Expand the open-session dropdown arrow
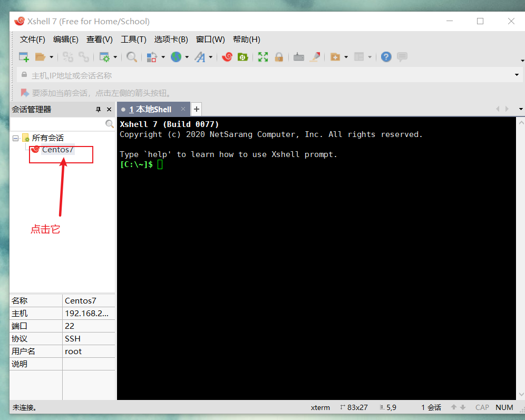 click(52, 57)
